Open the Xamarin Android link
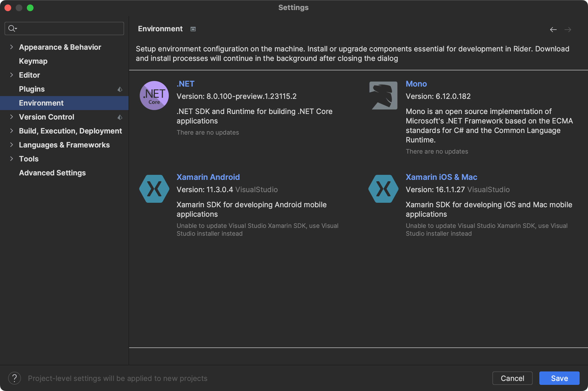 [x=208, y=177]
